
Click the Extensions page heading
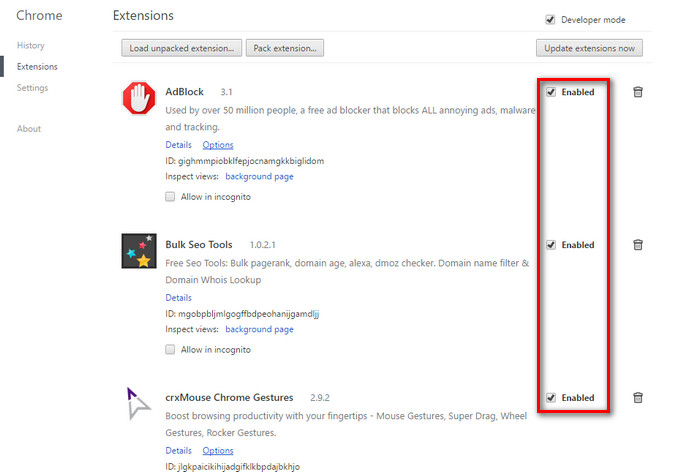pos(143,16)
